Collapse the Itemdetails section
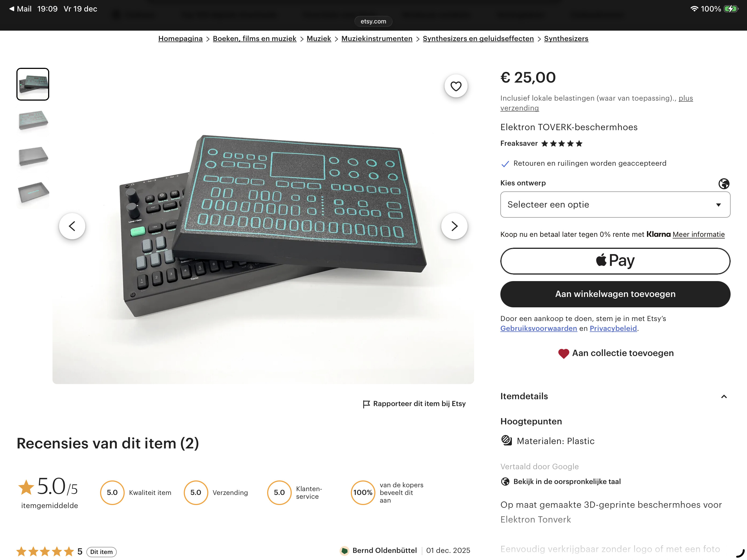The width and height of the screenshot is (747, 560). [x=723, y=396]
